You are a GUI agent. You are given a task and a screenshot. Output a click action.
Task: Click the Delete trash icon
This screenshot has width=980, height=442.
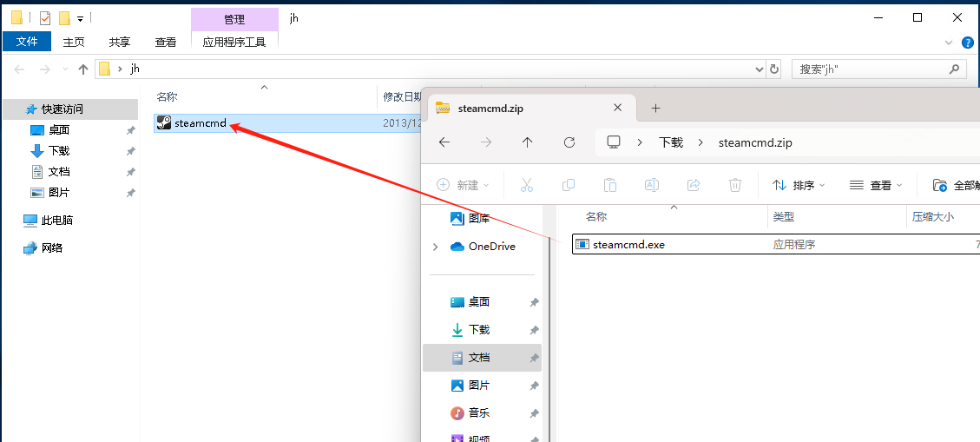pos(735,185)
